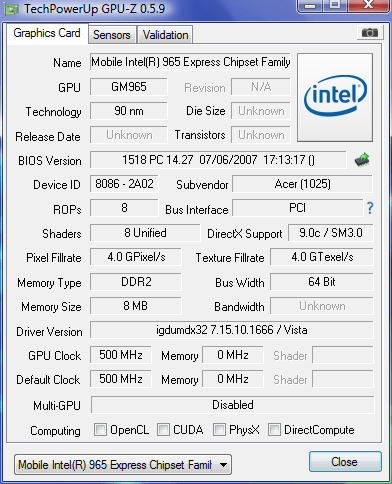Viewport: 392px width, 484px height.
Task: Click the BIOS upload chip icon
Action: point(362,160)
